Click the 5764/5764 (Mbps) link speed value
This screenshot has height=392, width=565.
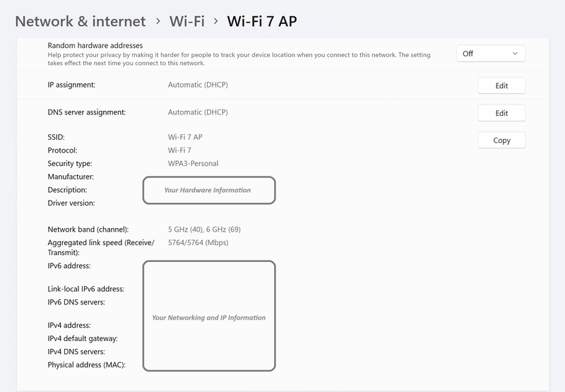[x=198, y=243]
